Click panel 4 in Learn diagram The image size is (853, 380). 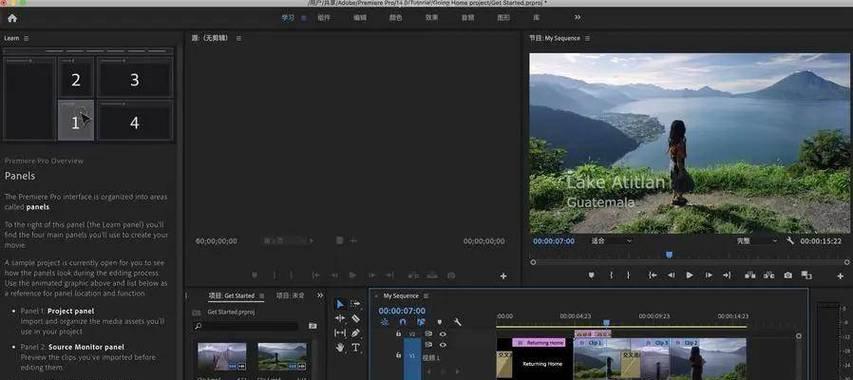coord(135,121)
